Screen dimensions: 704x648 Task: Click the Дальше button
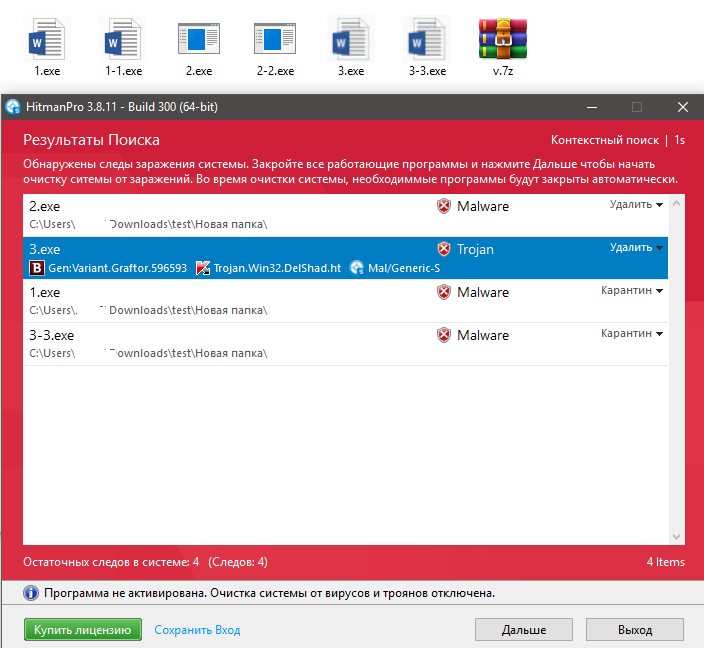(524, 630)
